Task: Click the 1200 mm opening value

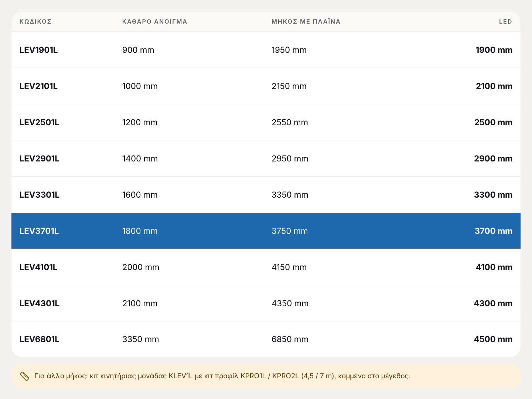Action: (x=140, y=122)
